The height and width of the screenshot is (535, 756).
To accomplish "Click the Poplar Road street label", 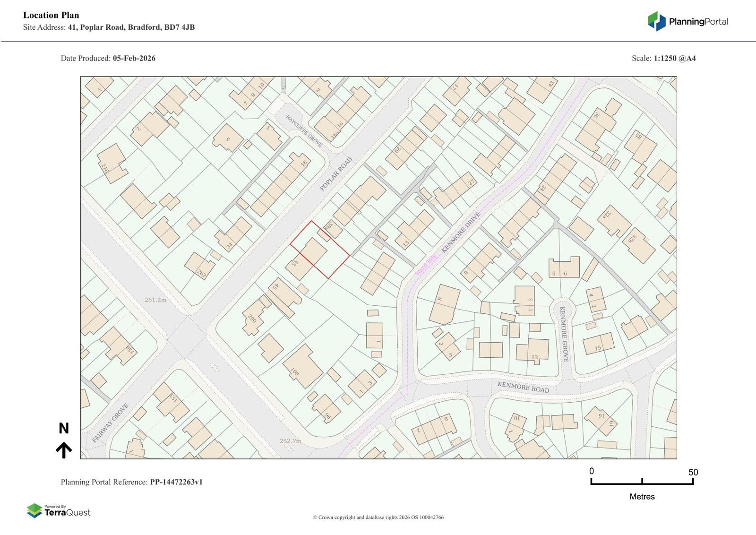I will point(336,174).
